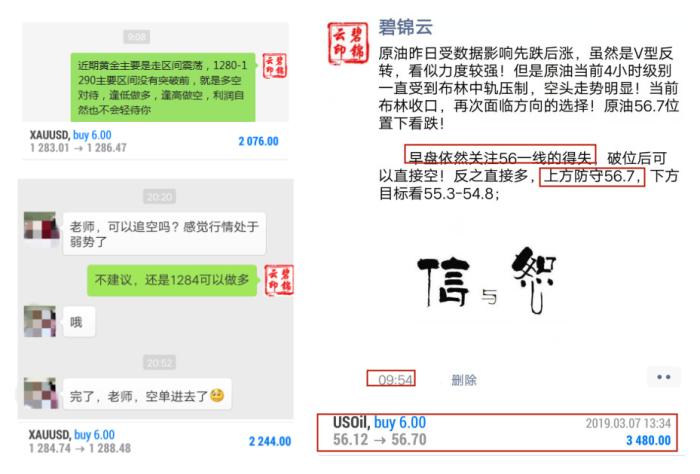Click the emoji in the 空单进去了 message
700x474 pixels.
click(217, 395)
